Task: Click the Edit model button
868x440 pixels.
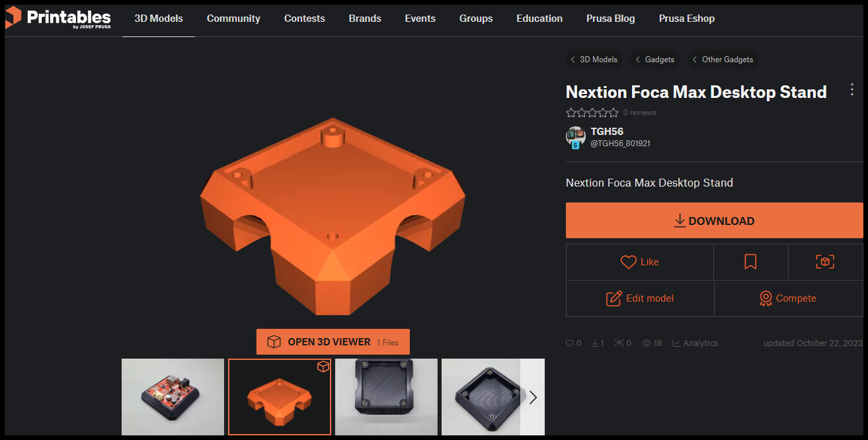Action: 640,298
